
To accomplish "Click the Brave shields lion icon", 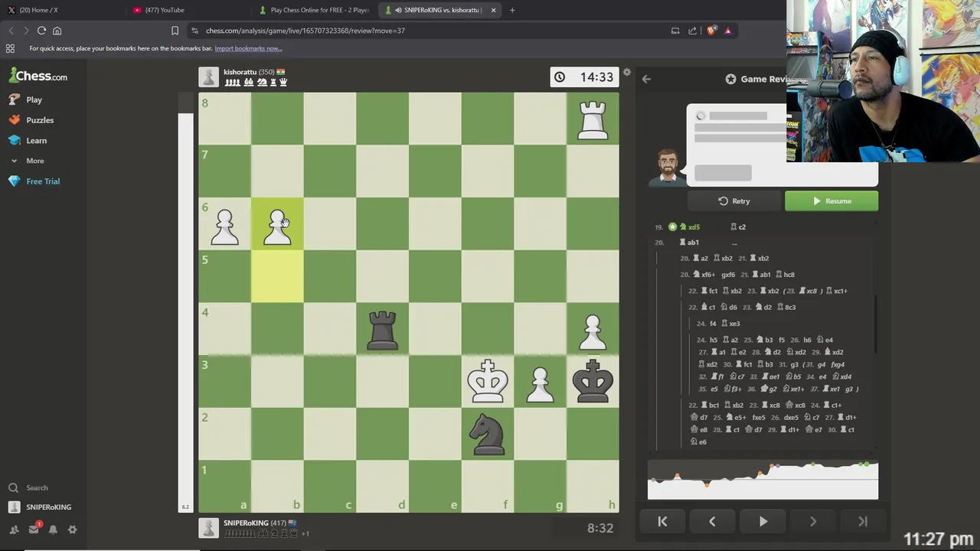I will 711,31.
